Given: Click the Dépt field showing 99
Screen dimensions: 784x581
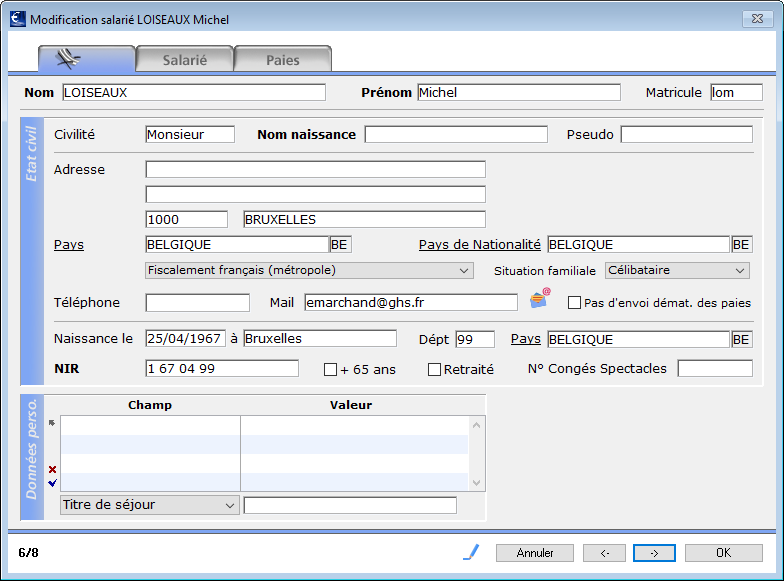Looking at the screenshot, I should coord(475,340).
